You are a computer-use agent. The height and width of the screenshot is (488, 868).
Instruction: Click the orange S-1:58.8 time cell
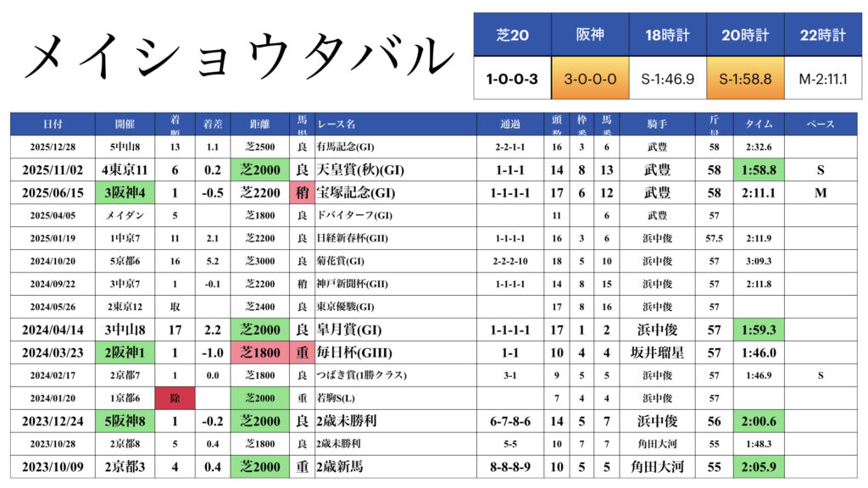[744, 79]
